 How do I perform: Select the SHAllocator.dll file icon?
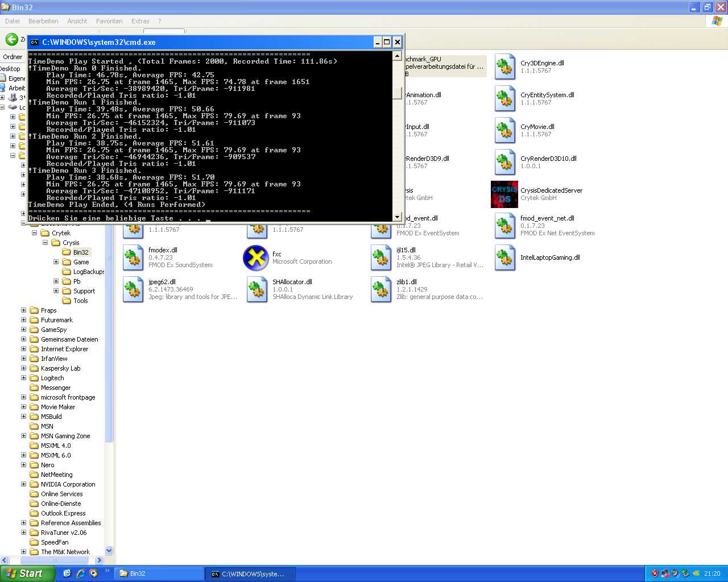coord(257,290)
